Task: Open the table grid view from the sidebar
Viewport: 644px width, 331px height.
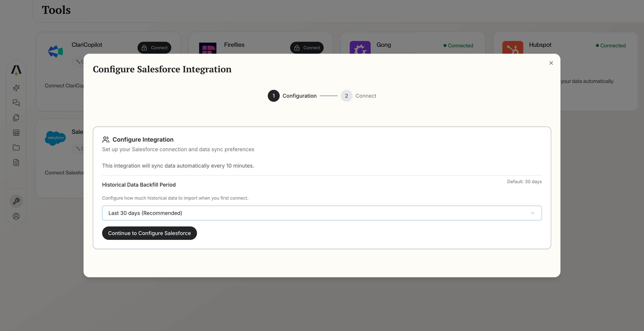Action: tap(16, 133)
